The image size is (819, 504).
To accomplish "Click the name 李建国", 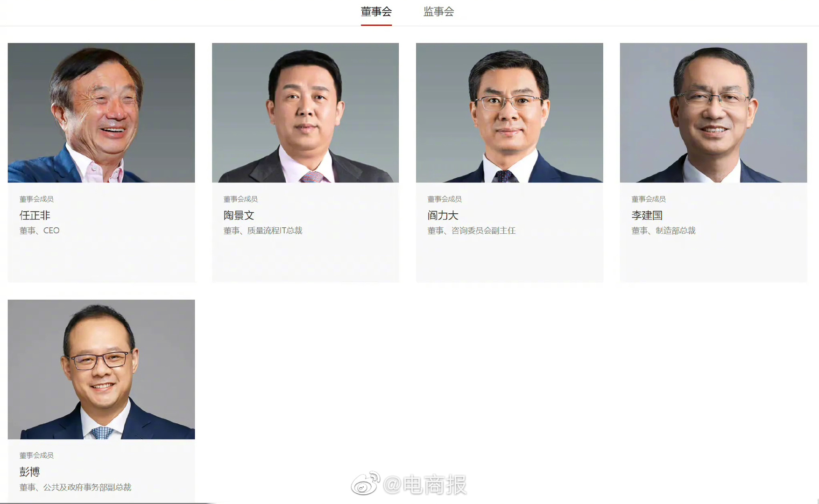I will click(x=647, y=215).
